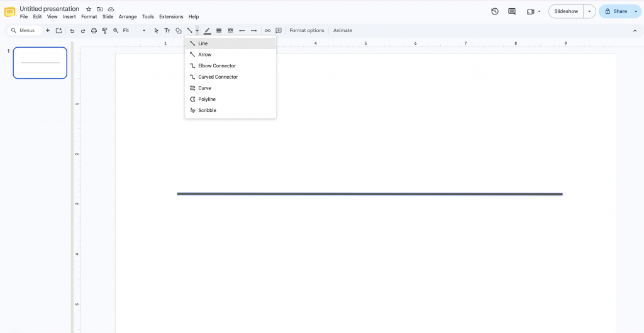Click the line dash style icon

coord(230,30)
